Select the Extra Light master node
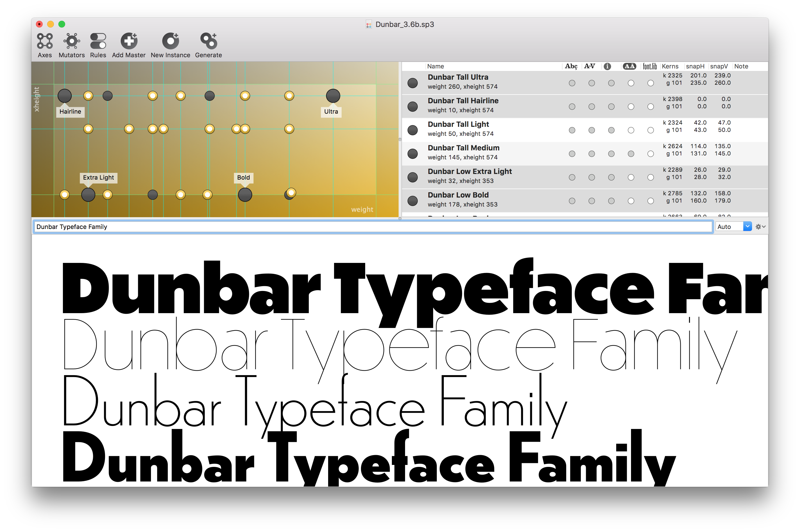Screen dimensions: 800x532 (88, 194)
